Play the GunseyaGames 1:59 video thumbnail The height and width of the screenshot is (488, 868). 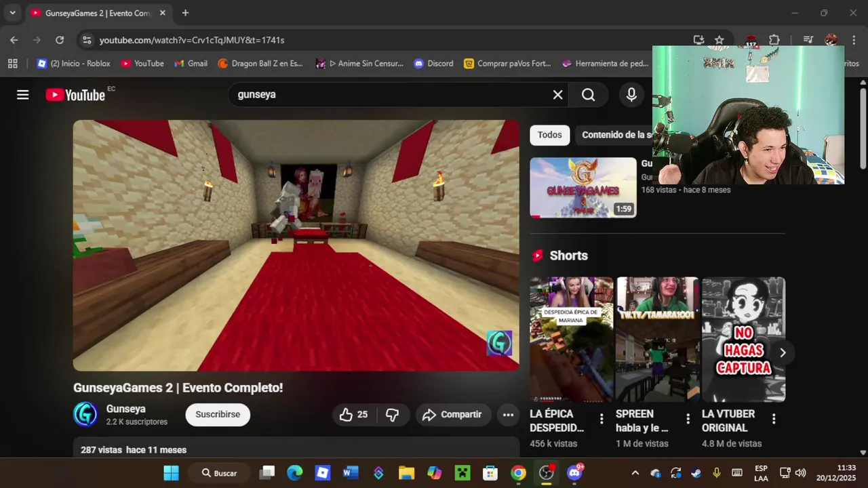click(x=583, y=188)
